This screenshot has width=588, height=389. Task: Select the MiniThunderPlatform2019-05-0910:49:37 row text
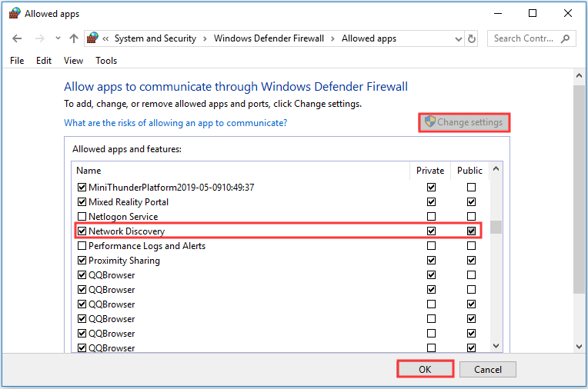[172, 188]
